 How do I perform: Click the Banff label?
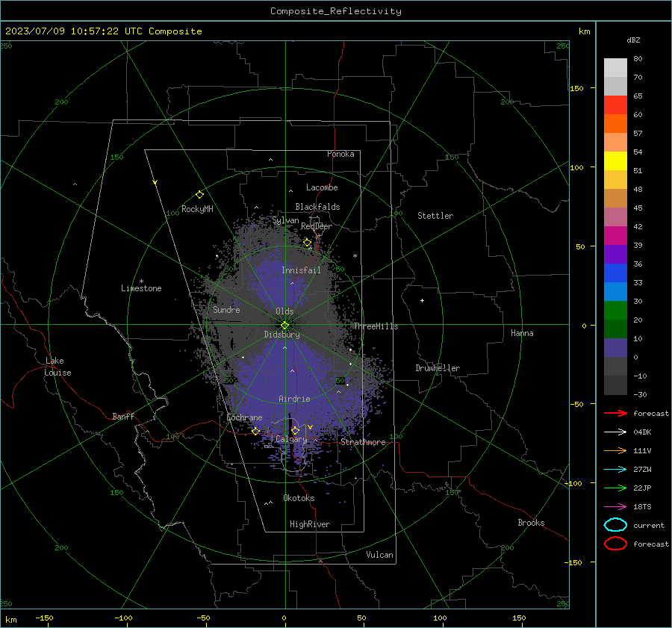coord(123,416)
